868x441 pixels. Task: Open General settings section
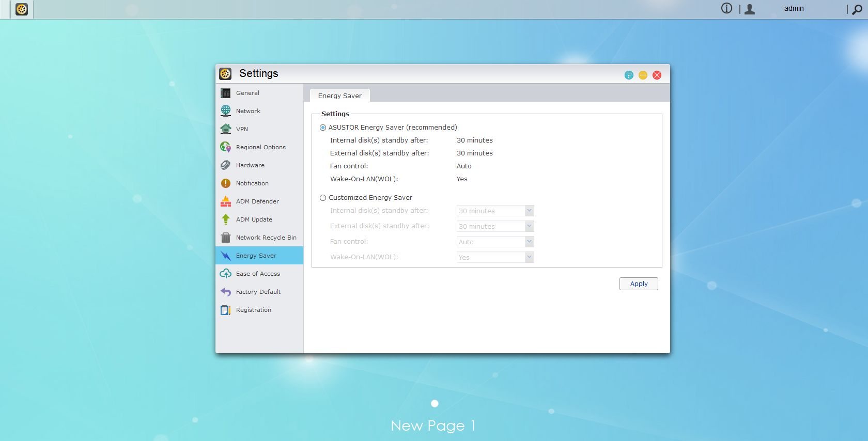click(x=259, y=93)
